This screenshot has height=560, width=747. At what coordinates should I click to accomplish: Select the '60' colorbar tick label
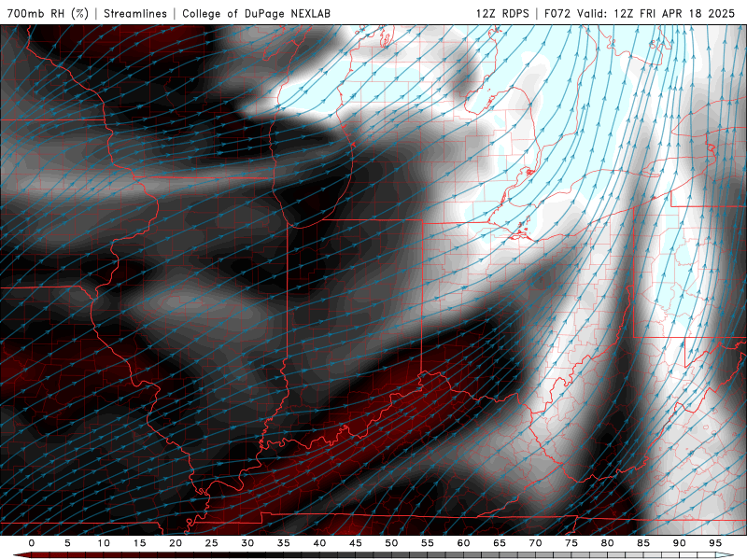click(x=463, y=543)
